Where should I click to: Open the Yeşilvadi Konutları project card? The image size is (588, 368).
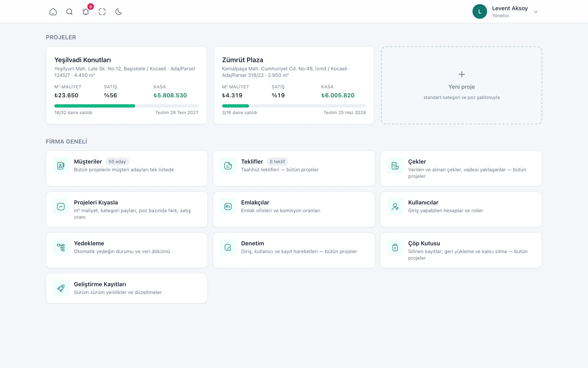coord(126,85)
